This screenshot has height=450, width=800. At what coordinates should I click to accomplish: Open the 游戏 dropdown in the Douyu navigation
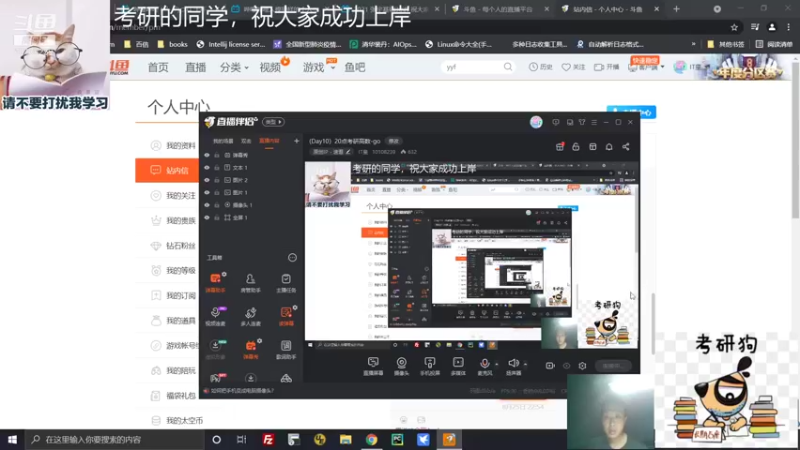point(319,67)
